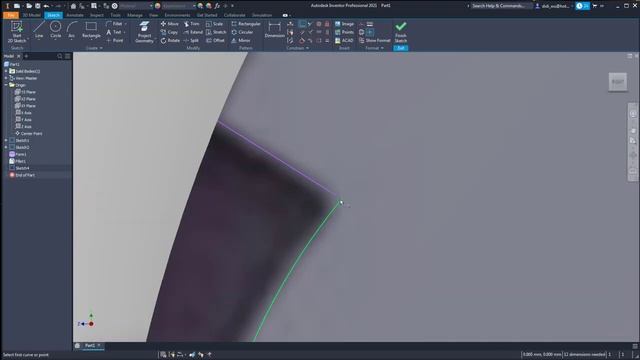640x360 pixels.
Task: Open the Format panel dropdown
Action: tap(374, 48)
